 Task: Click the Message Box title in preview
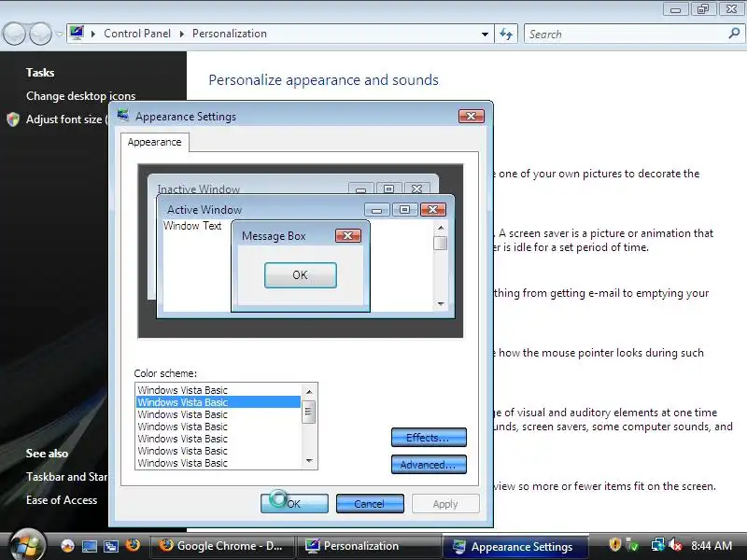pyautogui.click(x=274, y=236)
